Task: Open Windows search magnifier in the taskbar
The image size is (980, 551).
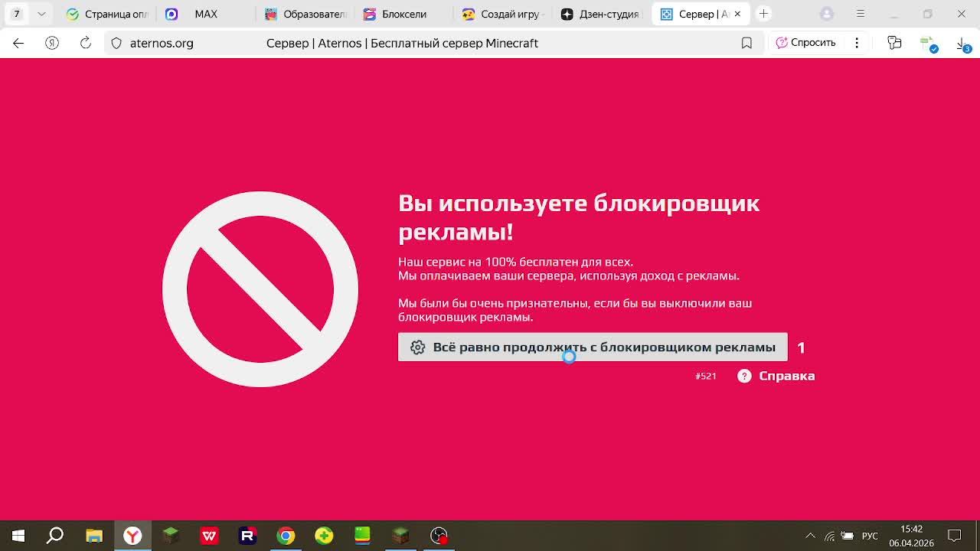Action: pyautogui.click(x=55, y=536)
